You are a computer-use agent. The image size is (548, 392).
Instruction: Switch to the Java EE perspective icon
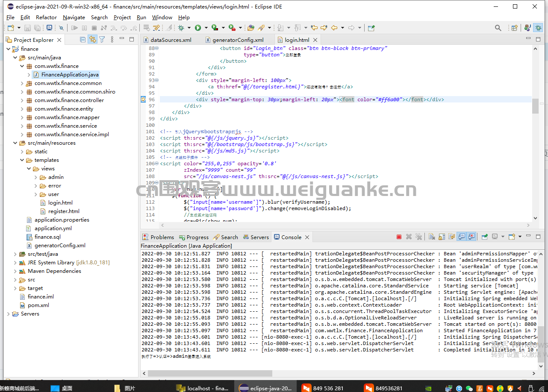click(x=527, y=28)
